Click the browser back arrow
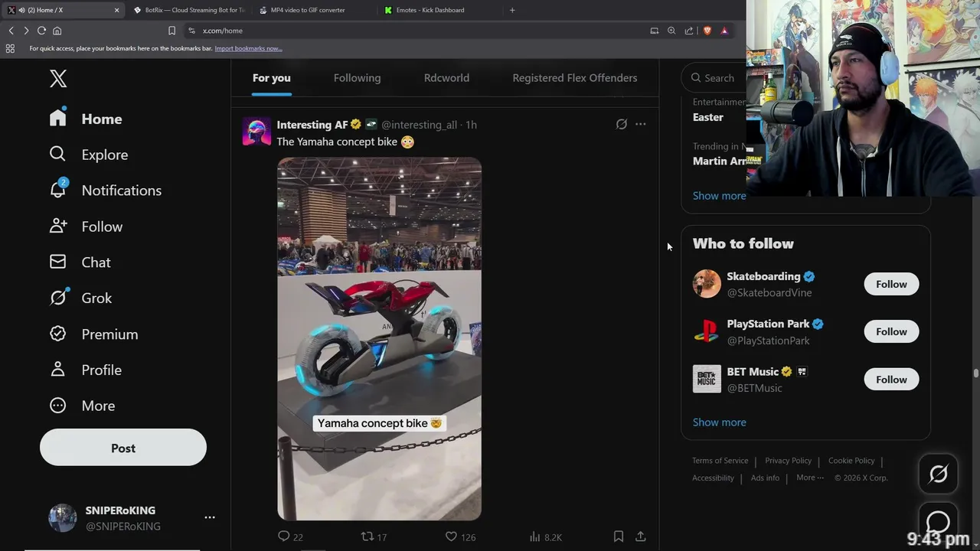Viewport: 980px width, 551px height. (x=11, y=31)
